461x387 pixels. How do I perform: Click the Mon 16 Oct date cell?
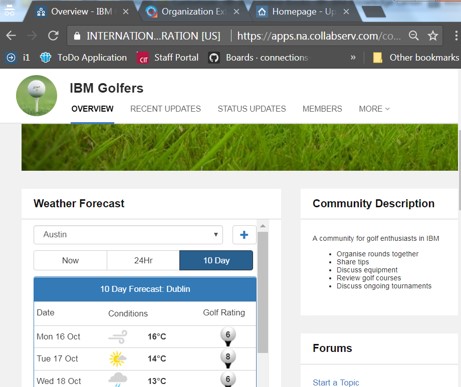click(58, 337)
